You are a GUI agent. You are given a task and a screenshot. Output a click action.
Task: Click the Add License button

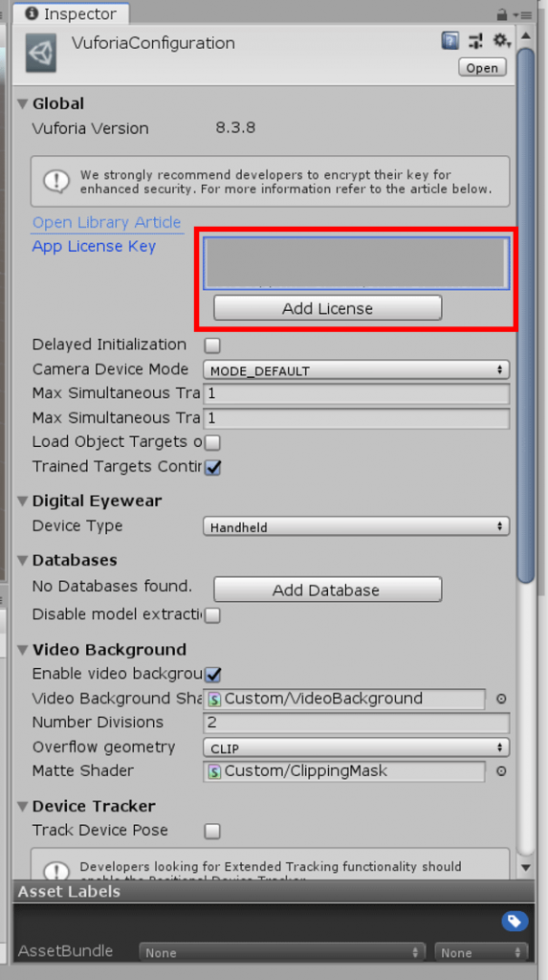click(327, 308)
